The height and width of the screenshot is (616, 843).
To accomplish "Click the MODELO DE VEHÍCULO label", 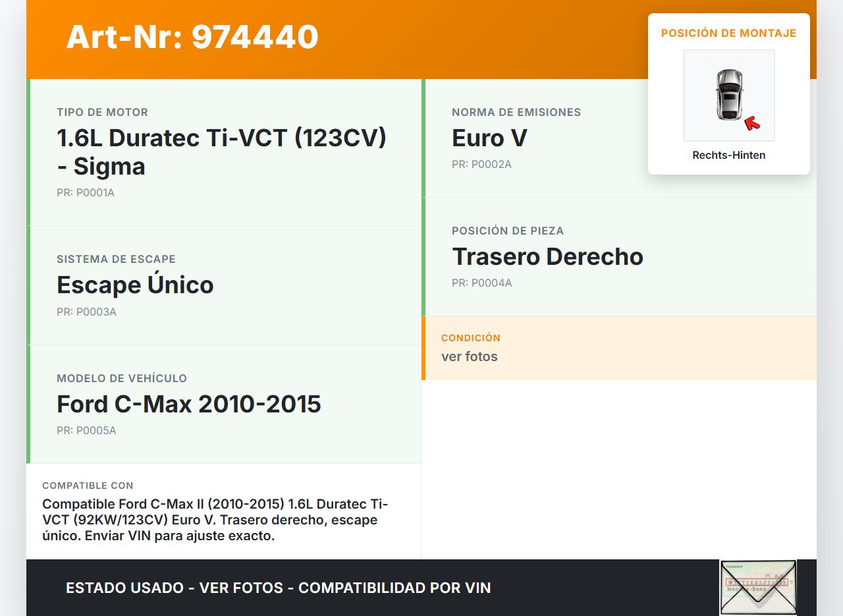I will (122, 379).
